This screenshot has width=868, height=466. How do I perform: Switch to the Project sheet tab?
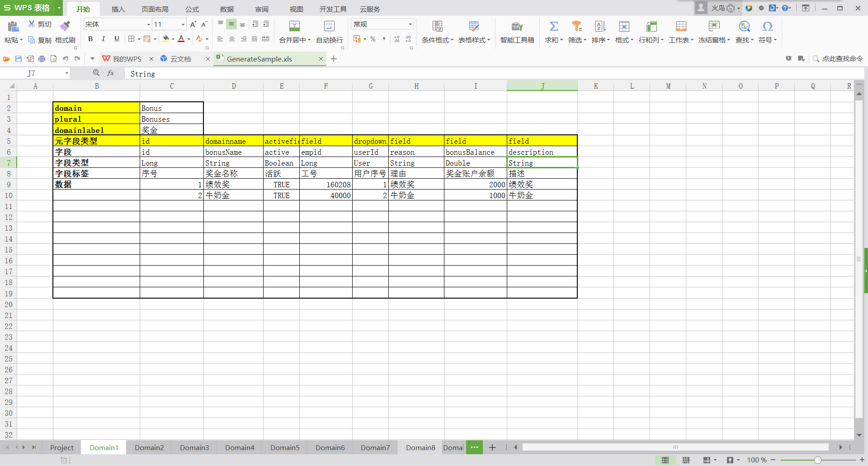[62, 447]
